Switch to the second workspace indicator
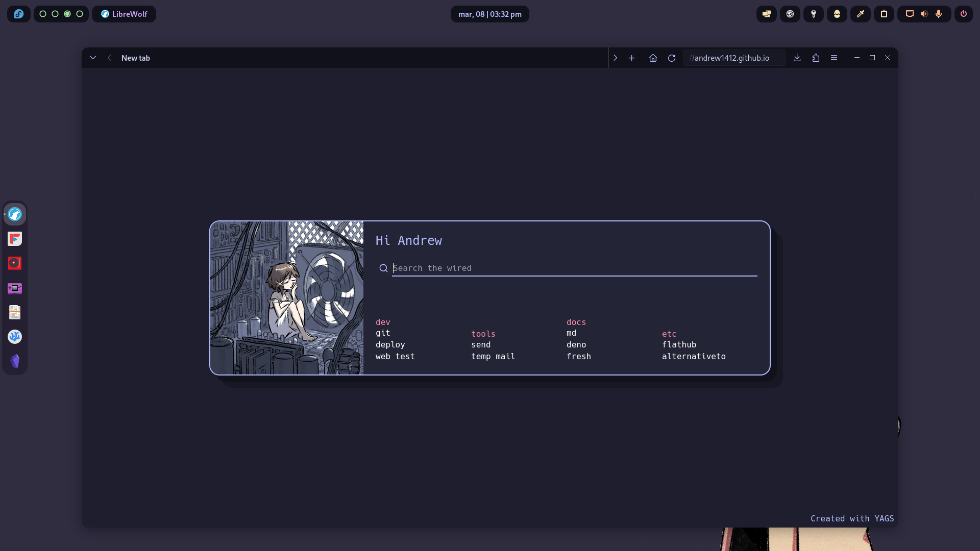The height and width of the screenshot is (551, 980). click(x=55, y=14)
